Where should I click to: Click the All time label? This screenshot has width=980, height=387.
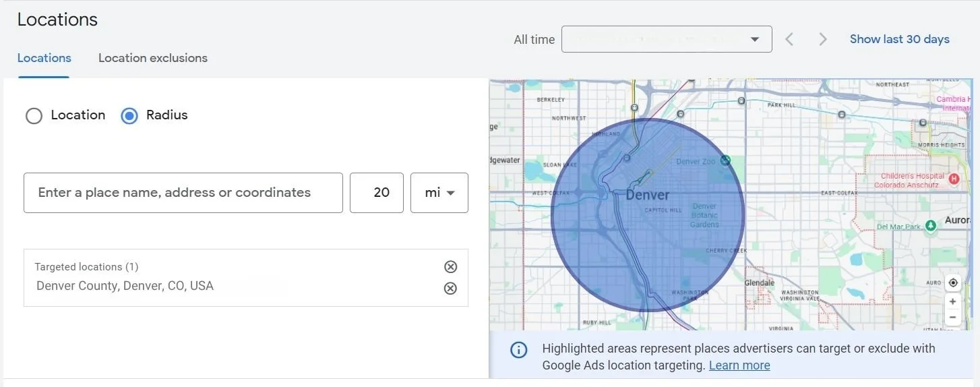point(534,40)
